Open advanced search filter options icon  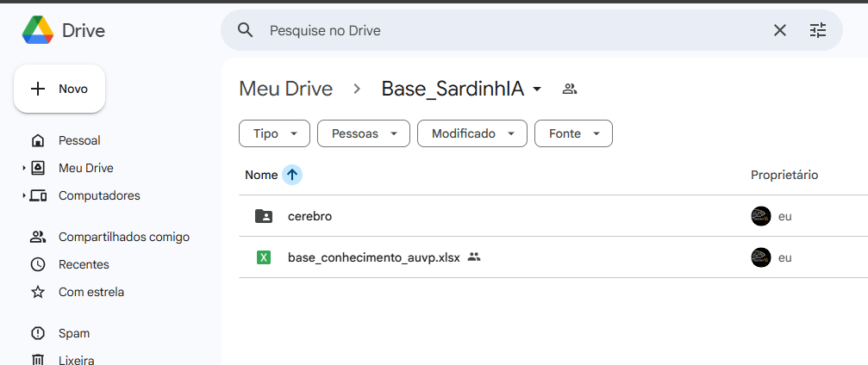[818, 30]
